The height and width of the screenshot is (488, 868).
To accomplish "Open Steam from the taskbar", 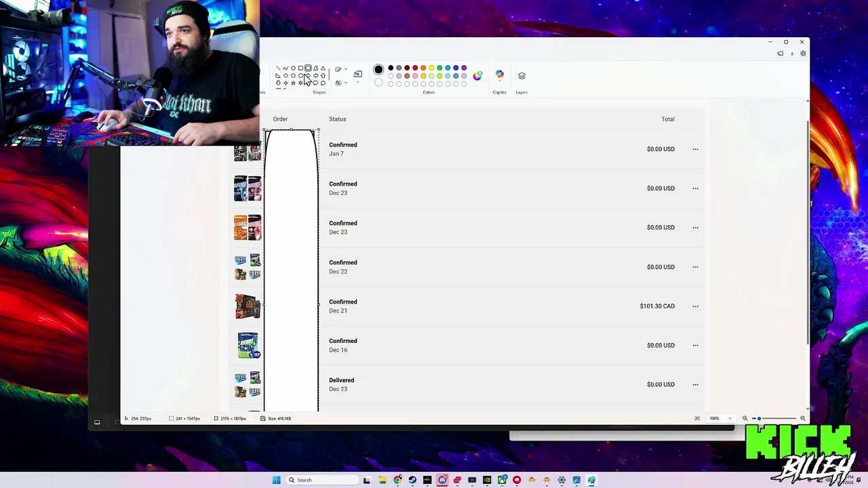I will click(412, 480).
